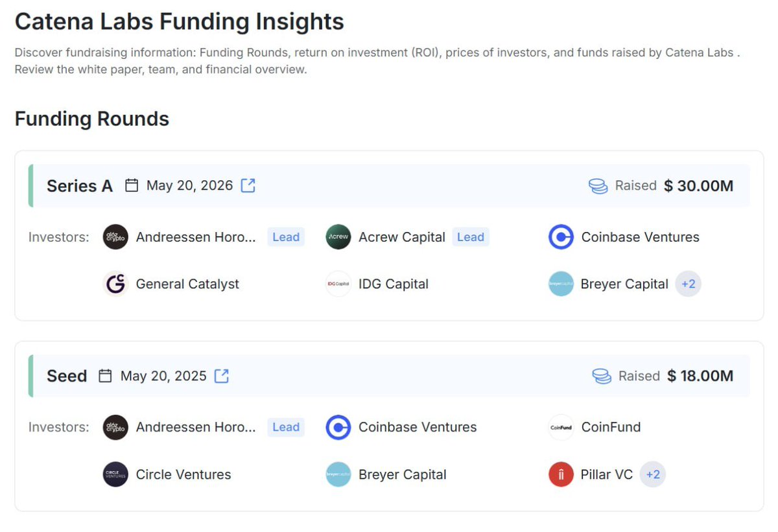Click the Breyer Capital logo in Series A
Screen dimensions: 778x532
click(561, 284)
